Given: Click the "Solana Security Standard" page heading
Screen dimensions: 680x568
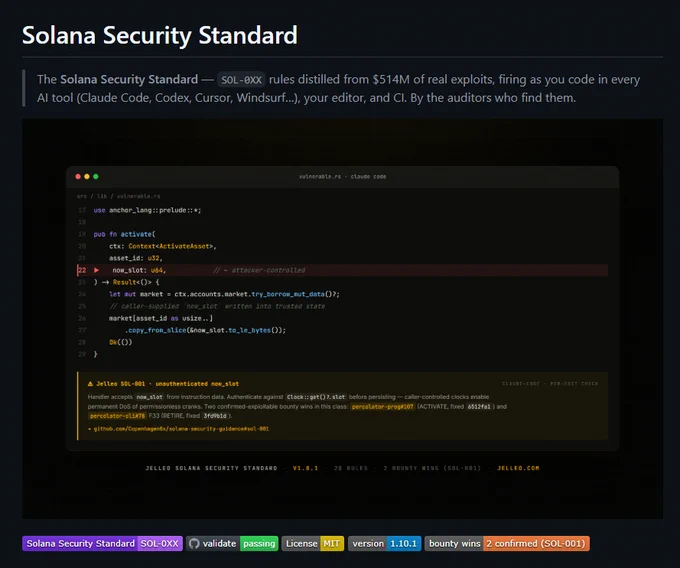Looking at the screenshot, I should 160,35.
